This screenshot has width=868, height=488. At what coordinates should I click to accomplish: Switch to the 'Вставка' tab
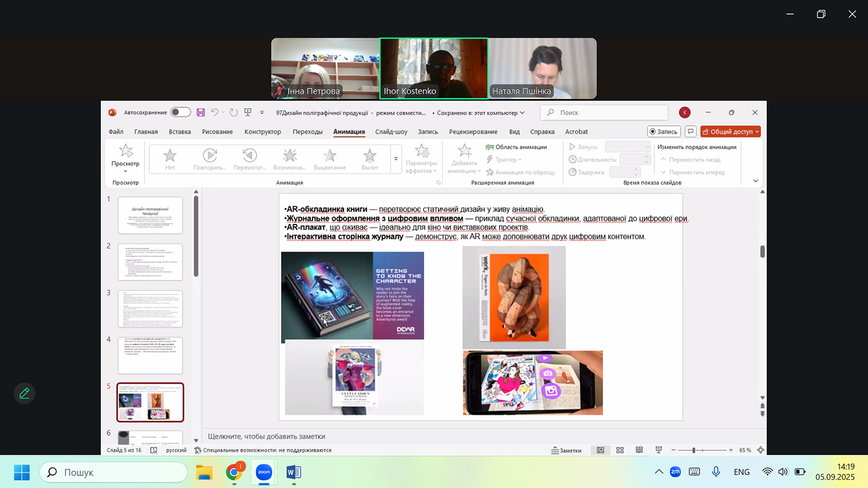(180, 131)
